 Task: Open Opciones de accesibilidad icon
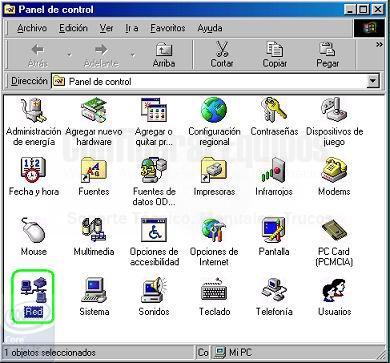[154, 230]
